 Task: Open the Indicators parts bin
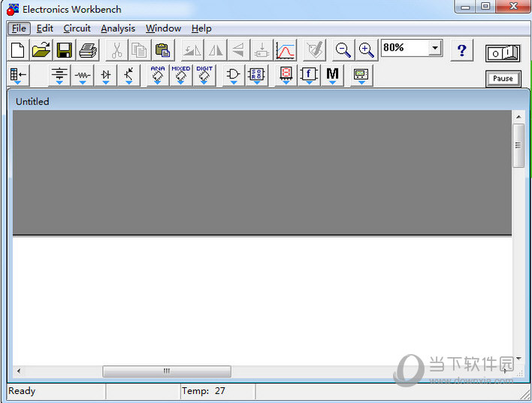(x=286, y=75)
